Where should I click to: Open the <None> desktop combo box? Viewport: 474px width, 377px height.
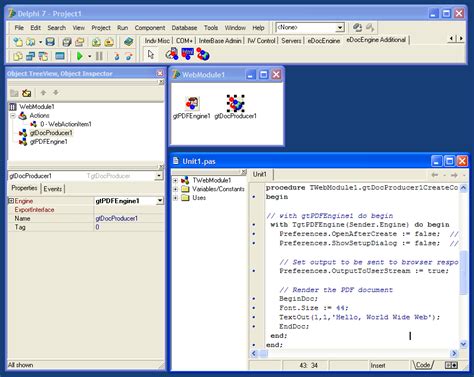[x=310, y=27]
